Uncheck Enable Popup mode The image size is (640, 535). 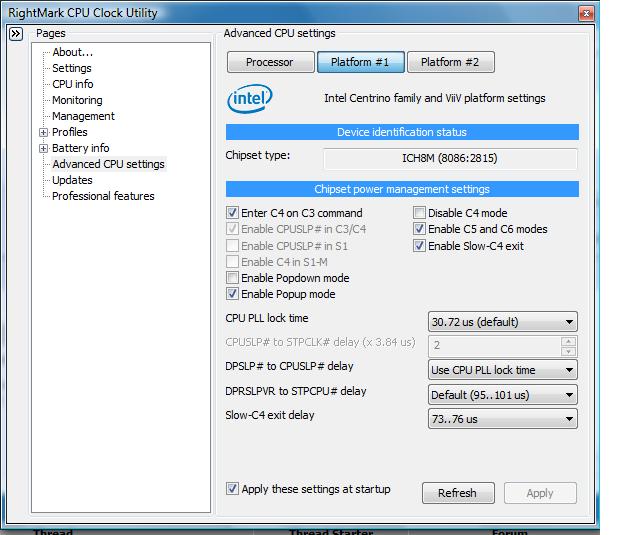coord(232,294)
